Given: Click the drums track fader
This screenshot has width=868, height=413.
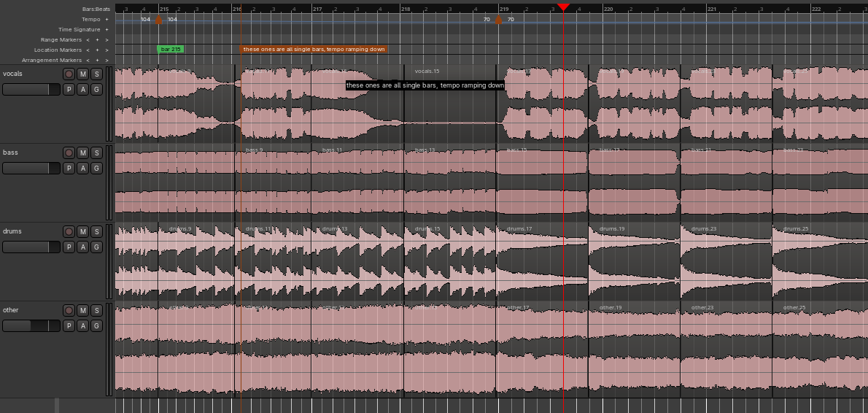Looking at the screenshot, I should coord(31,247).
